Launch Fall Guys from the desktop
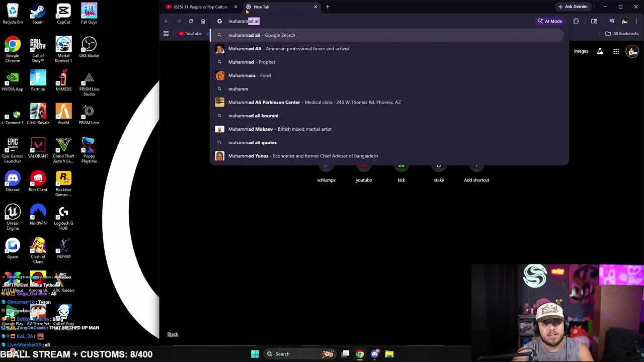 pos(89,14)
